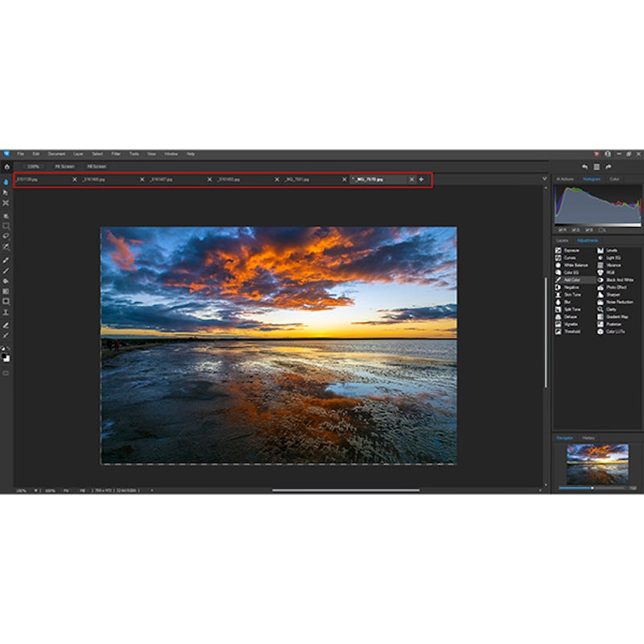Toggle the B channel checkbox under the histogram
This screenshot has width=644, height=644.
click(x=588, y=229)
